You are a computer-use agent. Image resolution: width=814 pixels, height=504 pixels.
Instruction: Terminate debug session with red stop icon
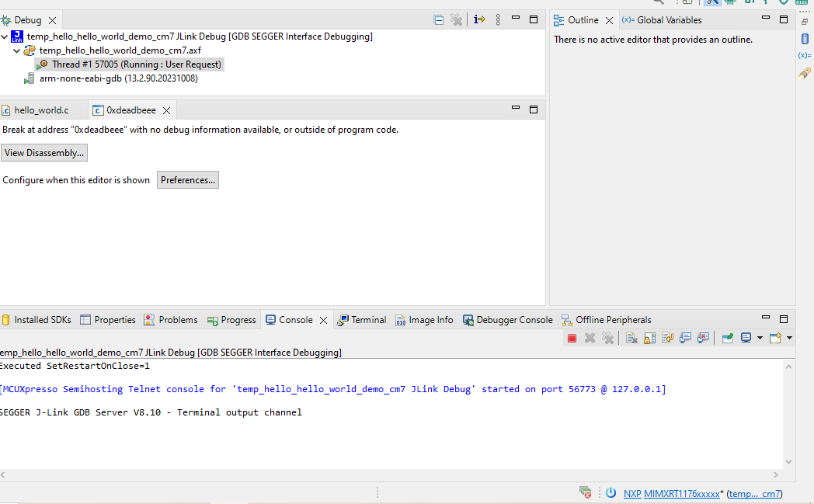(x=572, y=339)
